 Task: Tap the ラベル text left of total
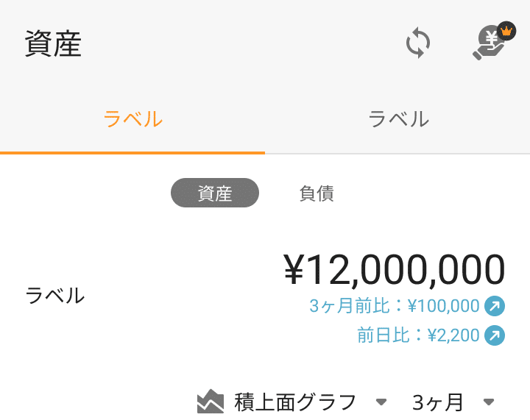55,296
